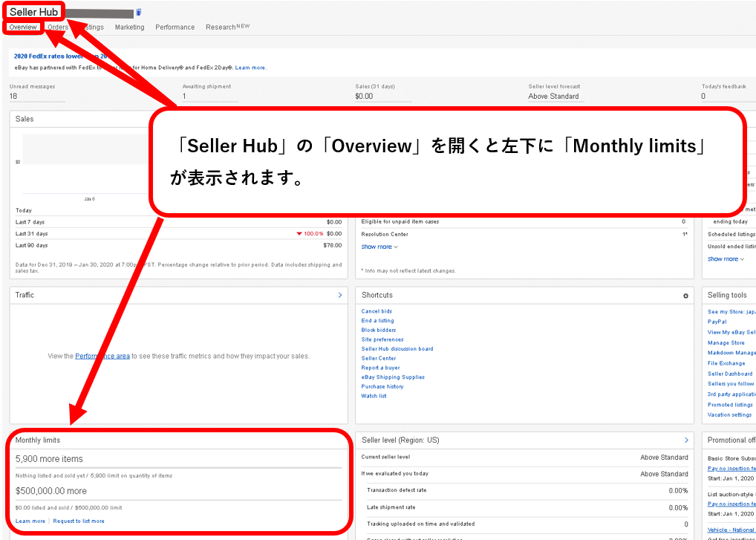Screen dimensions: 756x540
Task: Click the Seller Hub page title
Action: (33, 12)
